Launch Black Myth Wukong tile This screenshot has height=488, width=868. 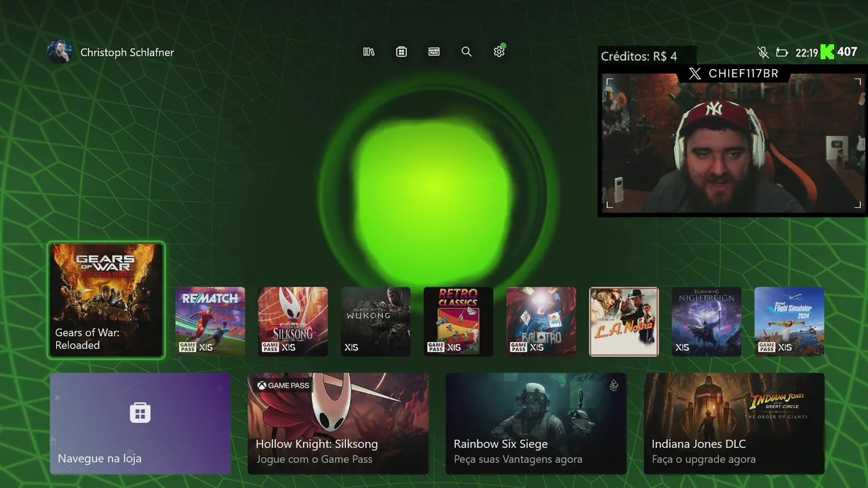pos(376,322)
